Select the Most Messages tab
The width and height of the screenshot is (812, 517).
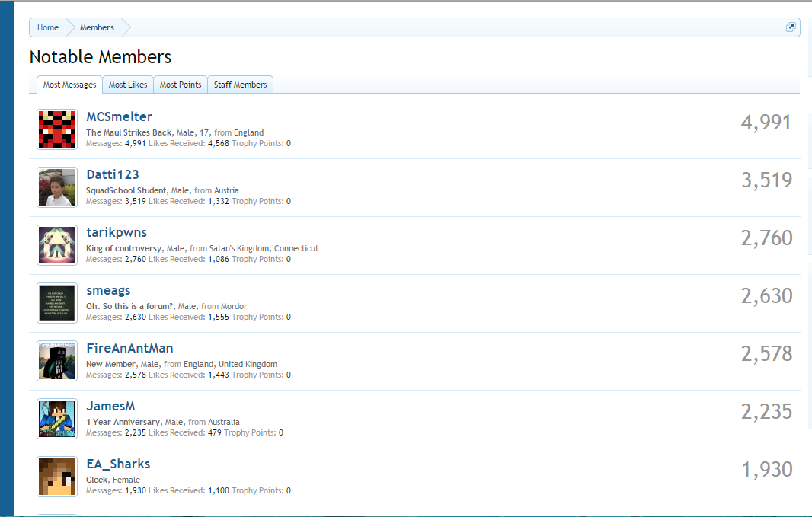69,85
